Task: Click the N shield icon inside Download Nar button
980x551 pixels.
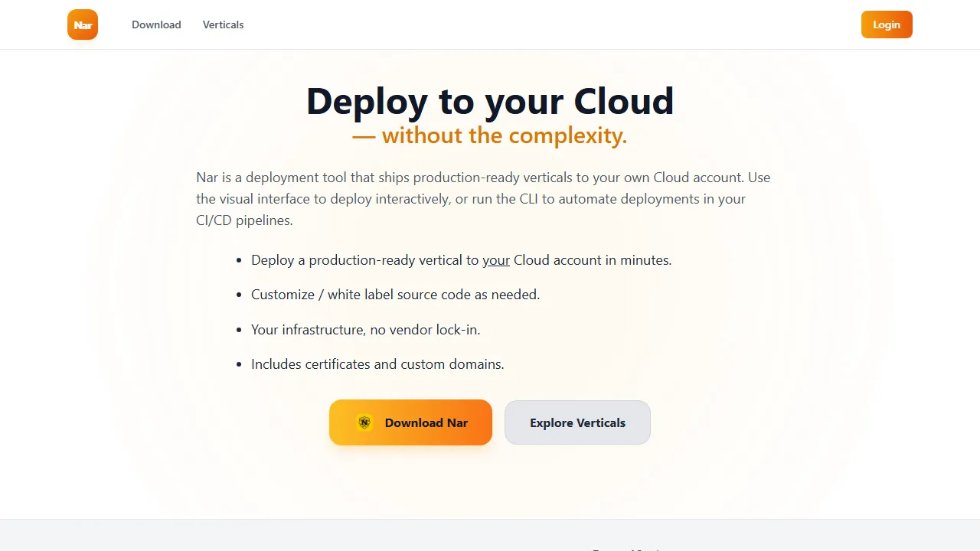Action: 364,422
